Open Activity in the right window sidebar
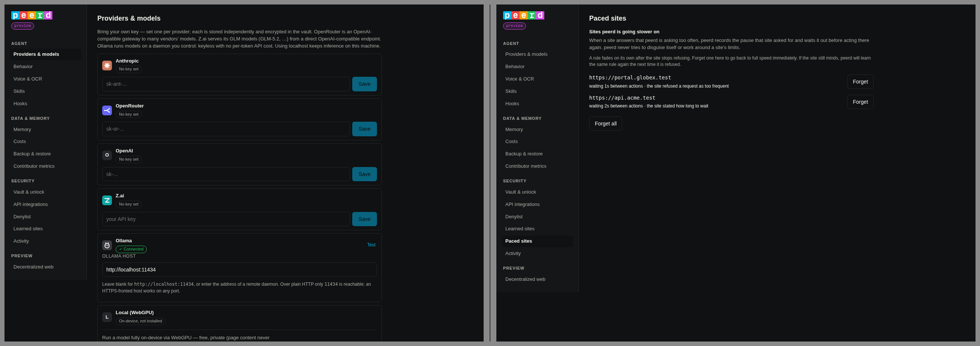Viewport: 980px width, 346px height. pyautogui.click(x=537, y=254)
